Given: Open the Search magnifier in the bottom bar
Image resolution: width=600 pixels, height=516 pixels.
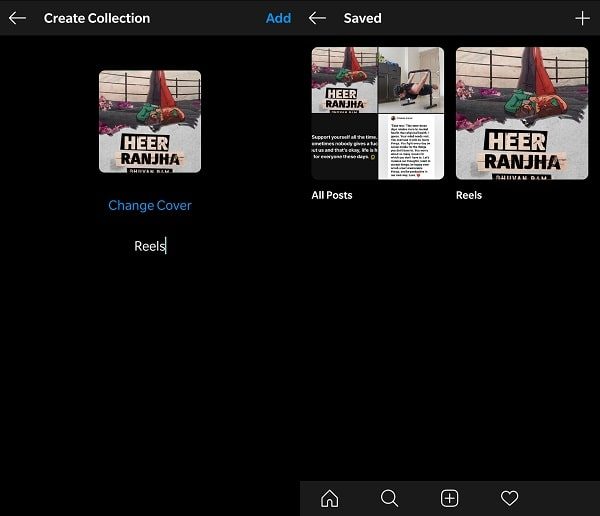Looking at the screenshot, I should (x=390, y=498).
